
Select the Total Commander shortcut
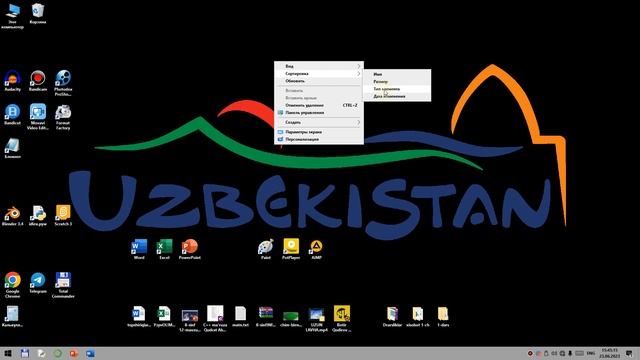pos(63,285)
